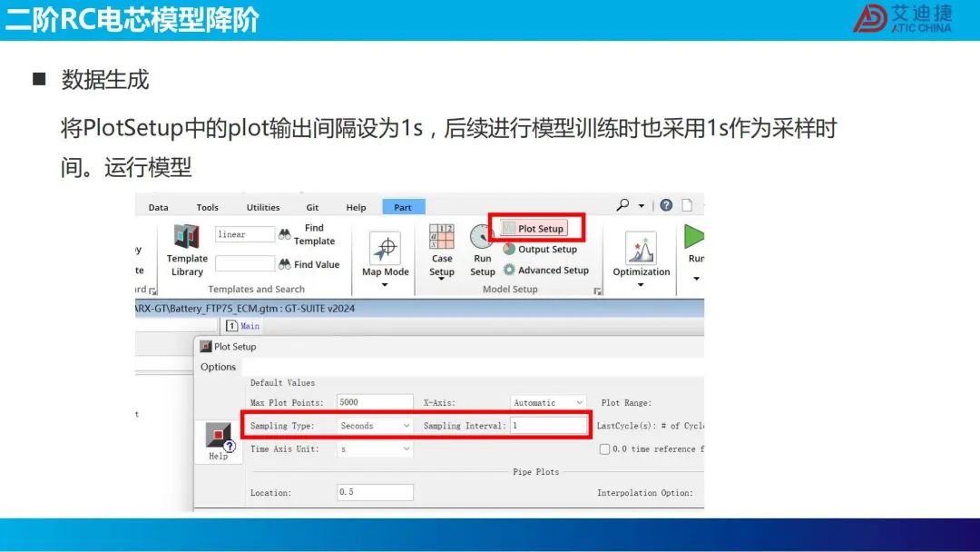Expand the Run dropdown arrow
The width and height of the screenshot is (980, 552).
(696, 279)
